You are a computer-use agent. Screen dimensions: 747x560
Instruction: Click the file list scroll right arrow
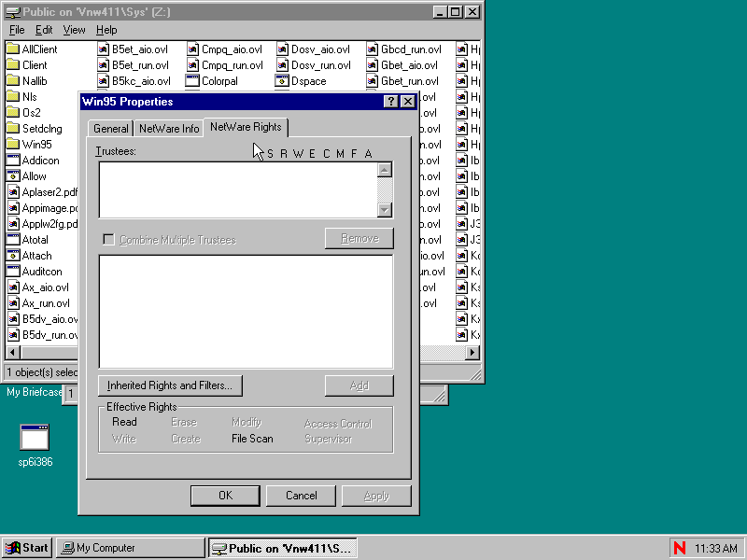[472, 353]
